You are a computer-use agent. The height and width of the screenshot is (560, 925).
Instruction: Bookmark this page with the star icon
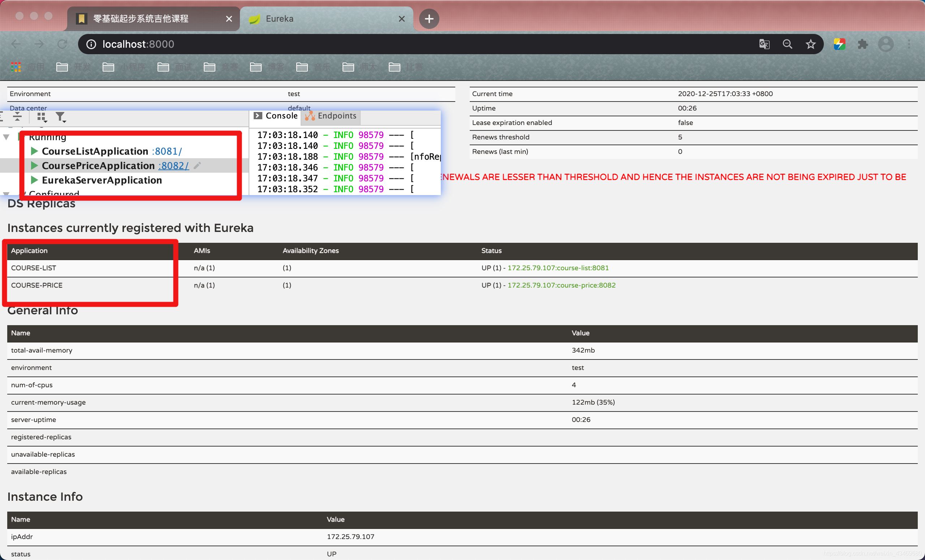810,44
